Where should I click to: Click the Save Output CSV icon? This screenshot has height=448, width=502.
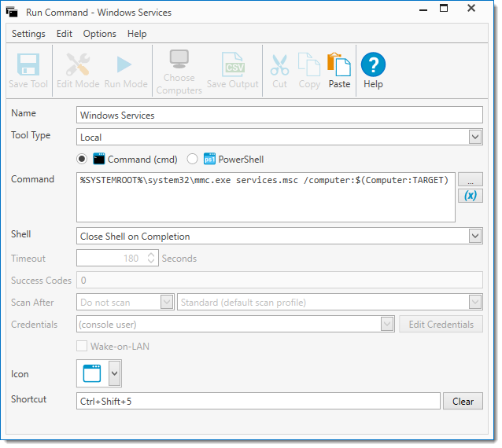[233, 64]
